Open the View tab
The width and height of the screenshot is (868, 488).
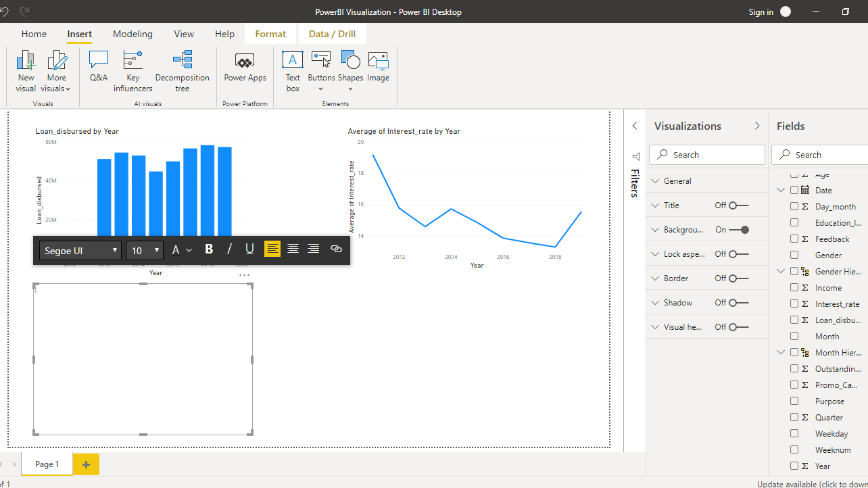click(x=184, y=34)
